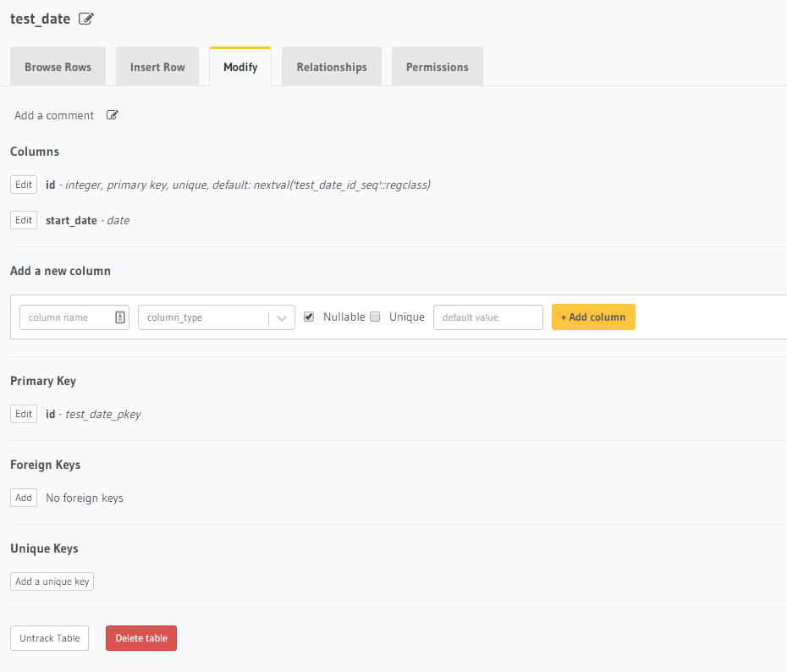This screenshot has height=672, width=787.
Task: Click the chevron icon on column_type selector
Action: [x=281, y=317]
